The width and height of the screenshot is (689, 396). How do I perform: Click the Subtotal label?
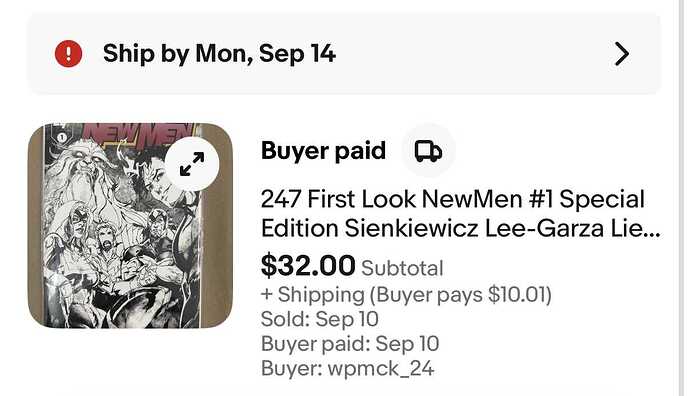[x=402, y=268]
